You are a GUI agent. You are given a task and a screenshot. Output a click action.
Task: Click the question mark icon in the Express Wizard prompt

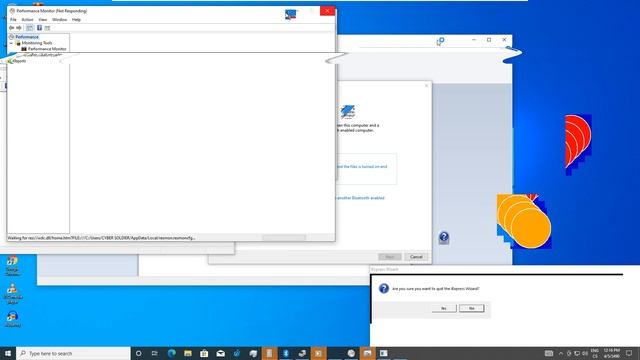tap(384, 288)
